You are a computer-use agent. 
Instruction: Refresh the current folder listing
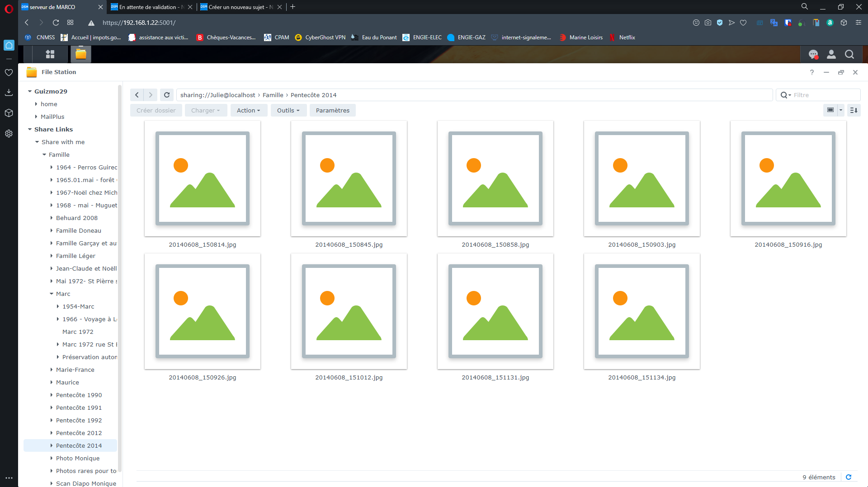(167, 95)
